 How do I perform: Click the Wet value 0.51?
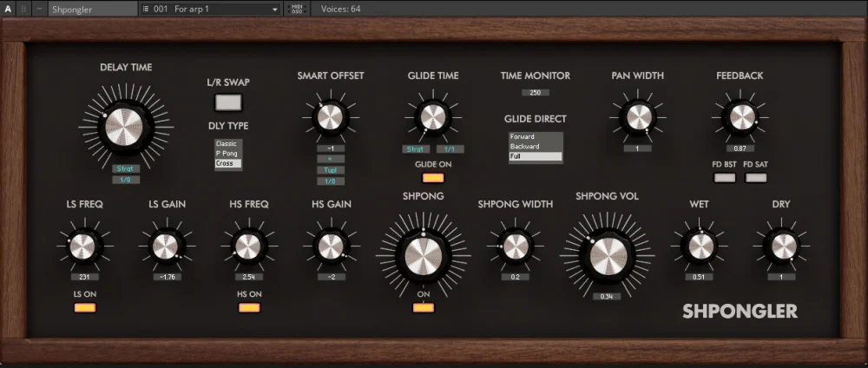699,277
